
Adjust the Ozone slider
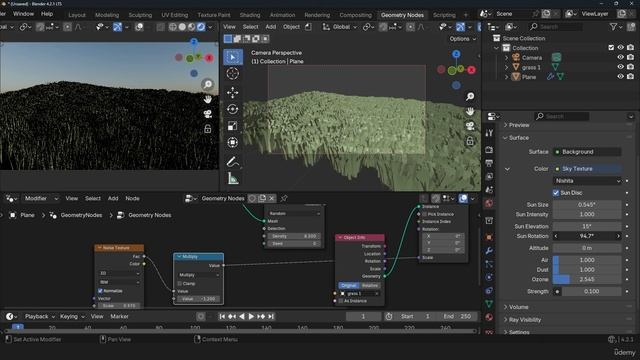587,280
